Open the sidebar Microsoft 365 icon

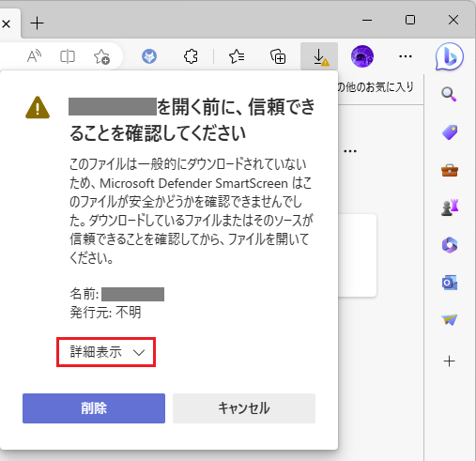(x=450, y=245)
